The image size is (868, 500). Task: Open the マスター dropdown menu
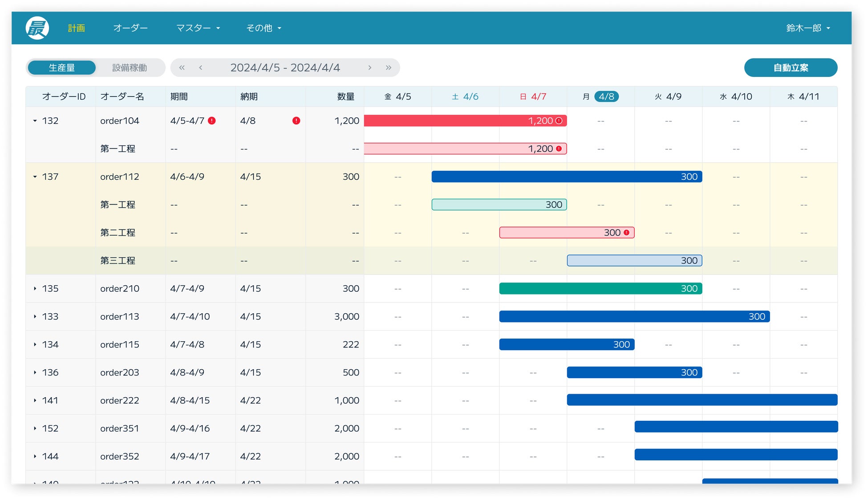198,28
